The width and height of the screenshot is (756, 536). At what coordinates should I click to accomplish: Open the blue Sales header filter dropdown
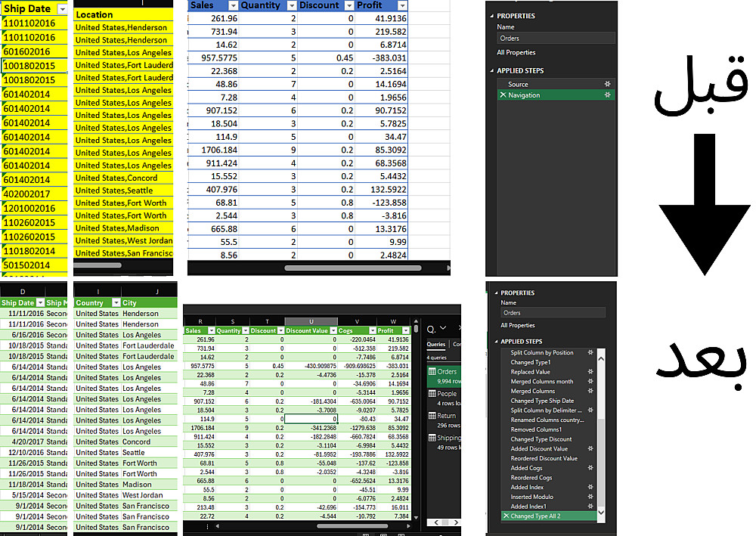233,5
